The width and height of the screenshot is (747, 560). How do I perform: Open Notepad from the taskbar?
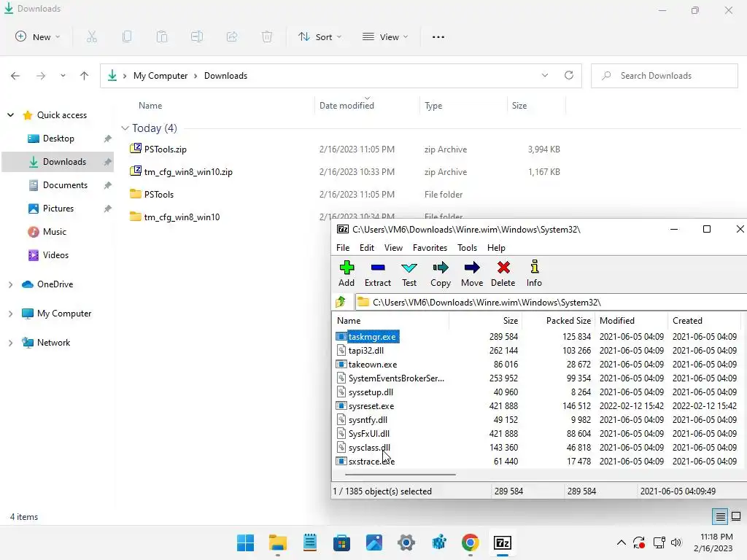click(309, 542)
